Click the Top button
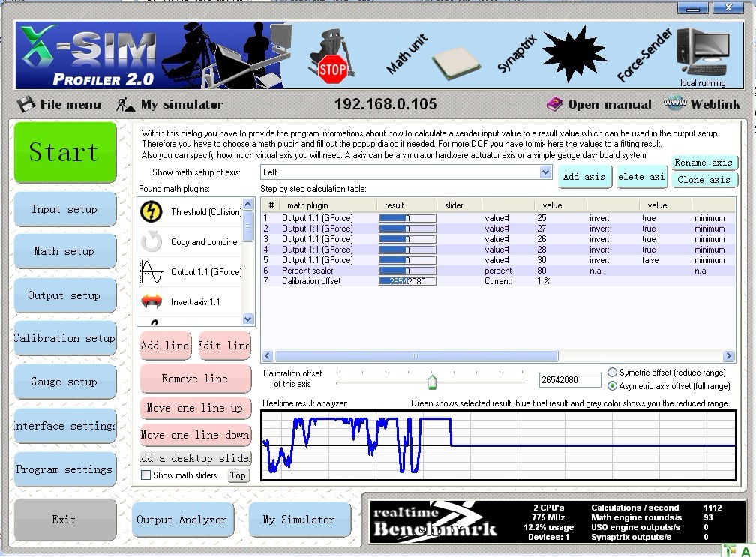Viewport: 756px width, 557px height. click(x=238, y=475)
